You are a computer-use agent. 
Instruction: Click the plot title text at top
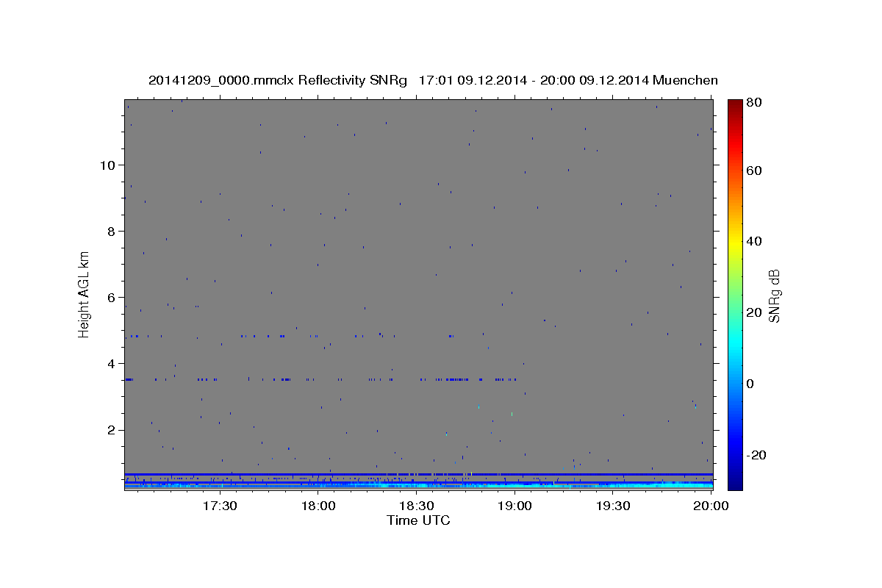click(x=433, y=80)
